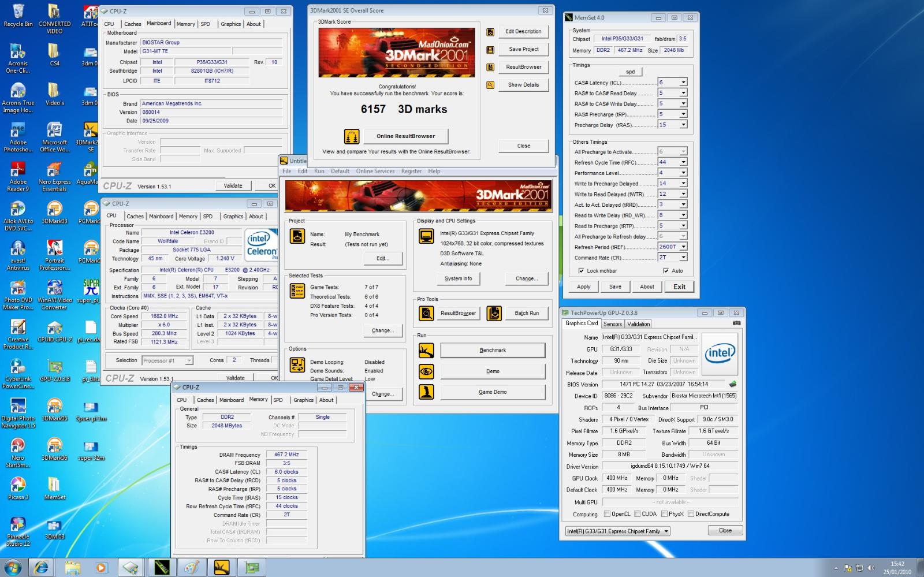Click System Info button in 3DMark2001
This screenshot has height=577, width=924.
point(459,279)
